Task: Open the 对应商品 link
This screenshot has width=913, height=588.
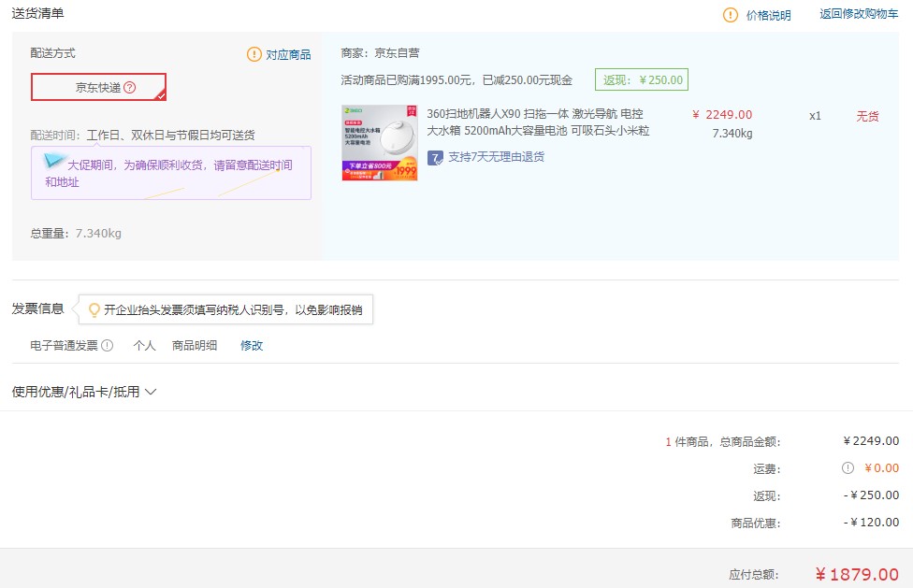Action: pyautogui.click(x=288, y=54)
